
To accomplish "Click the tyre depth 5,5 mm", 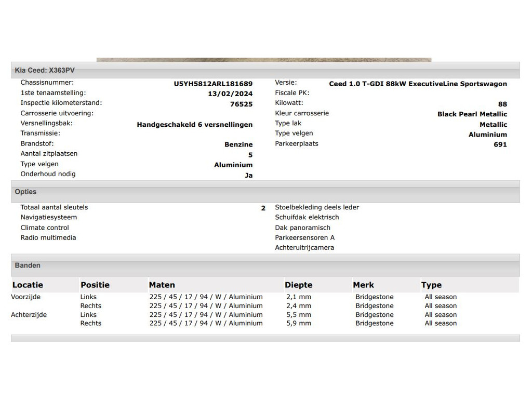I will click(299, 315).
